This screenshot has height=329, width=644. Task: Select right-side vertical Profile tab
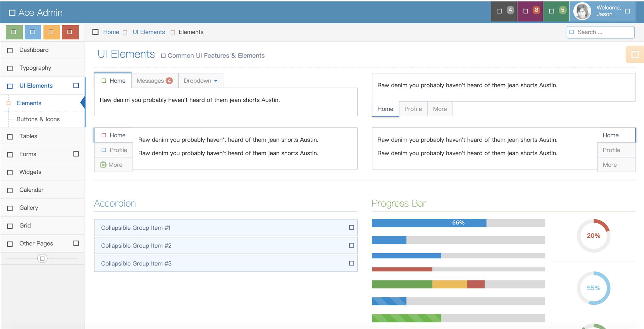pos(616,150)
